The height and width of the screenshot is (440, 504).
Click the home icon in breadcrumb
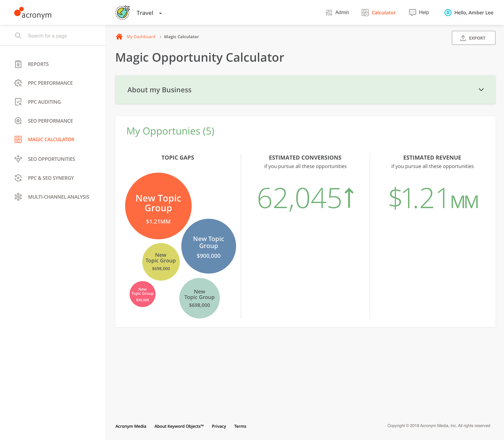coord(119,37)
